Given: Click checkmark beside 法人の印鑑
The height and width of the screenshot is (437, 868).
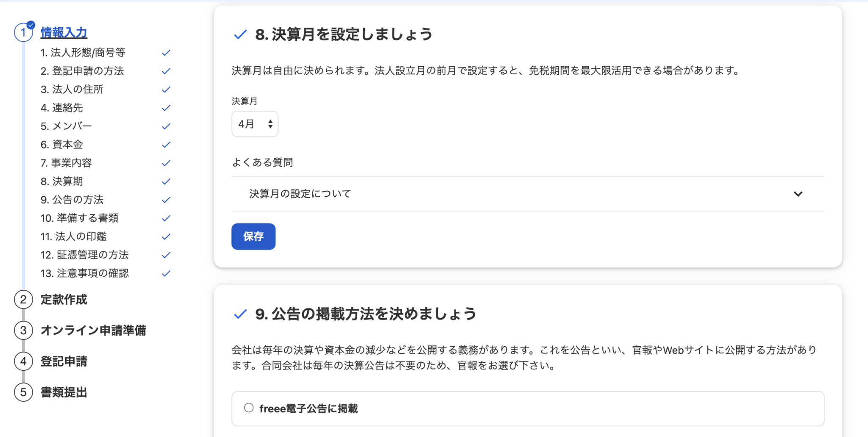Looking at the screenshot, I should tap(166, 236).
